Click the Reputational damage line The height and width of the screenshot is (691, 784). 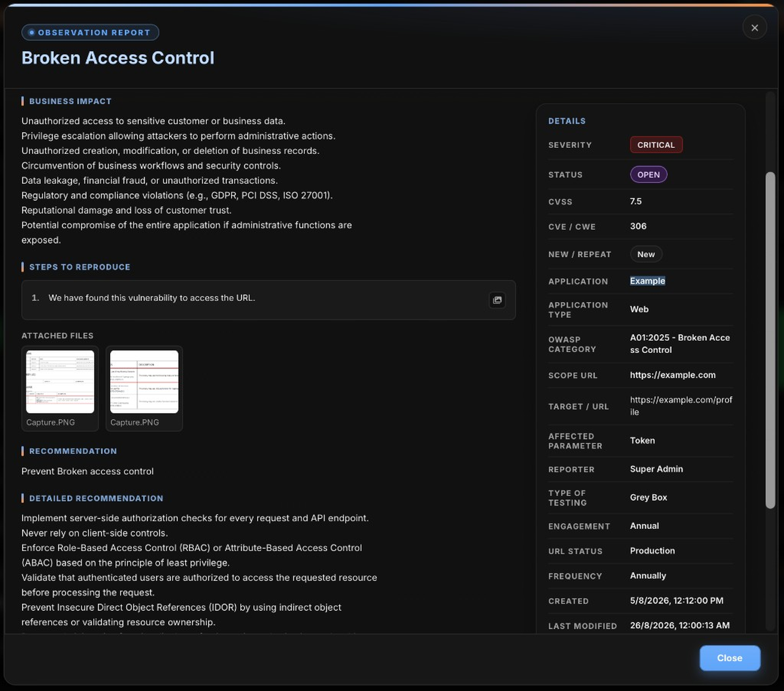click(x=126, y=210)
